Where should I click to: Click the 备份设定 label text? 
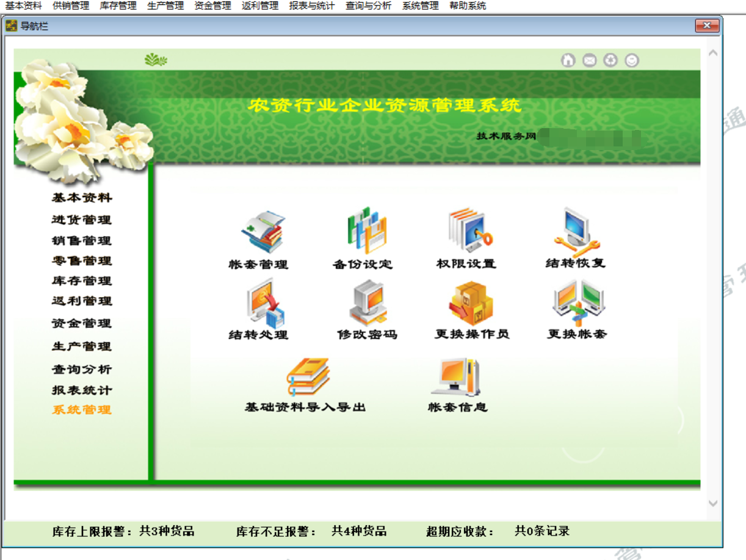click(x=363, y=264)
